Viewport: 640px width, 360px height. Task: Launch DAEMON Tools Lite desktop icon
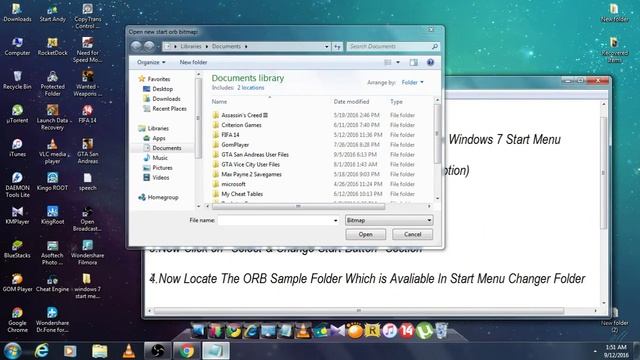17,184
